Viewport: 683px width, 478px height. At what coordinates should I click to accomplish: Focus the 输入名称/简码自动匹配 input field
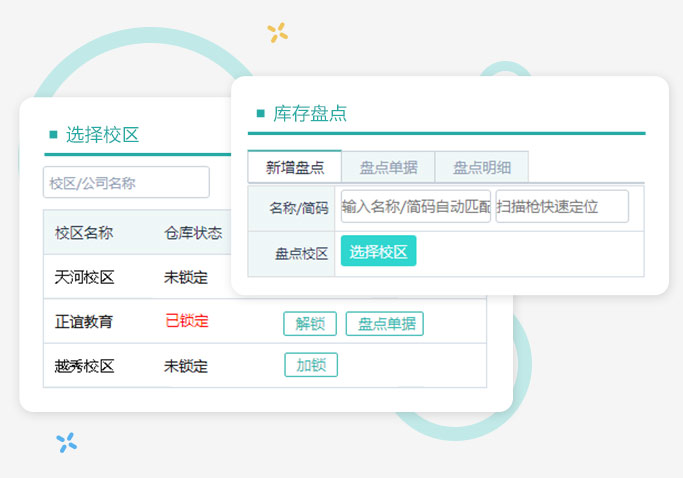(x=415, y=207)
